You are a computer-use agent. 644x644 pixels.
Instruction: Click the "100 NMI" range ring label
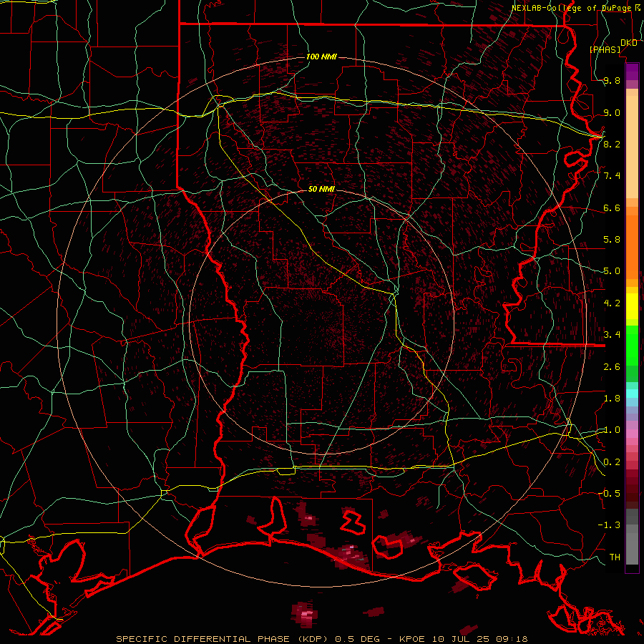pyautogui.click(x=321, y=57)
